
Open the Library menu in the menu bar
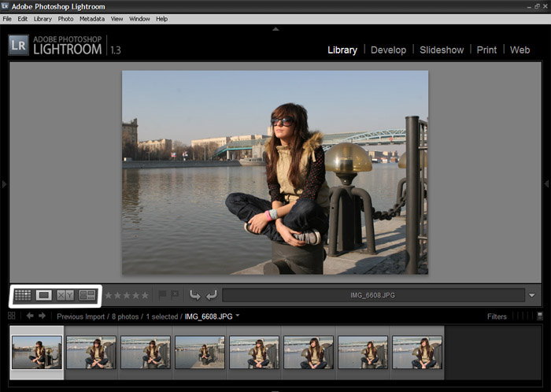[43, 19]
